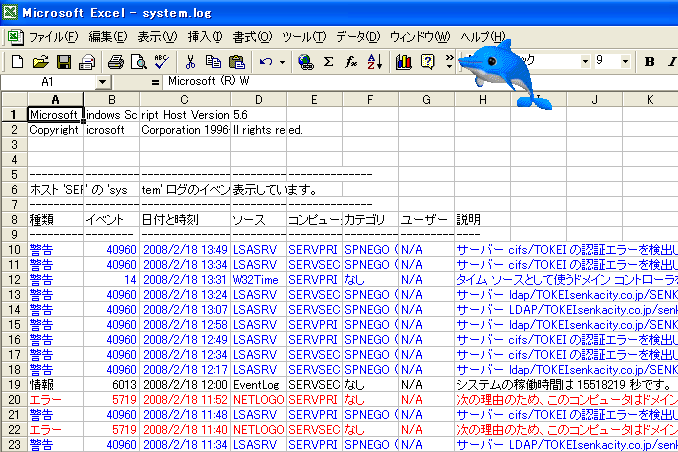Viewport: 678px width, 452px height.
Task: Click the dolphin Office Assistant
Action: point(504,74)
